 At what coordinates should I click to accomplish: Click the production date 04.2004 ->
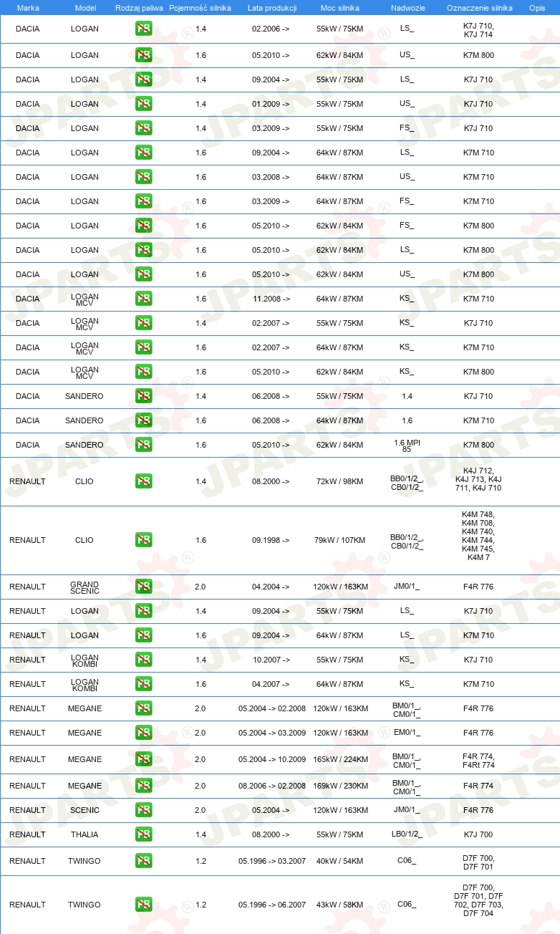271,587
